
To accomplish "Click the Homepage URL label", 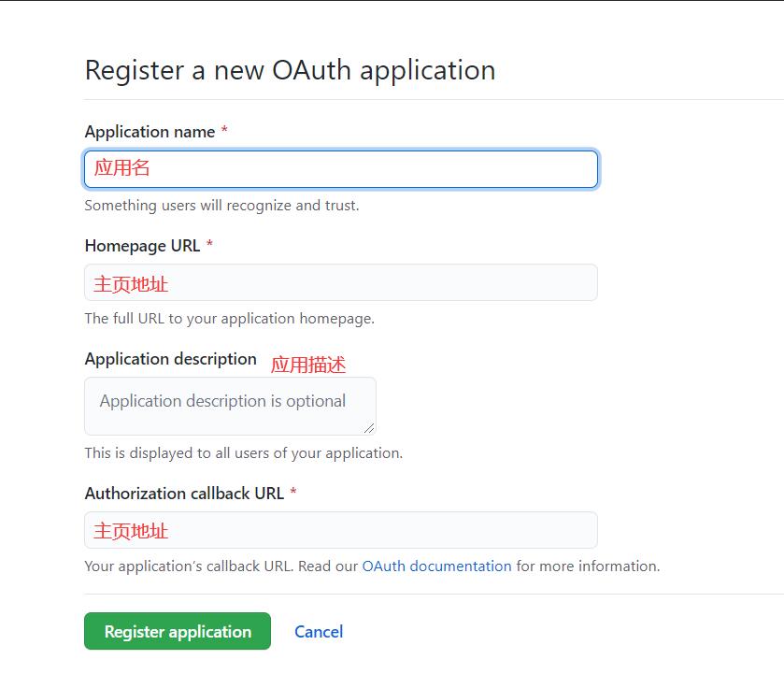I will (142, 245).
